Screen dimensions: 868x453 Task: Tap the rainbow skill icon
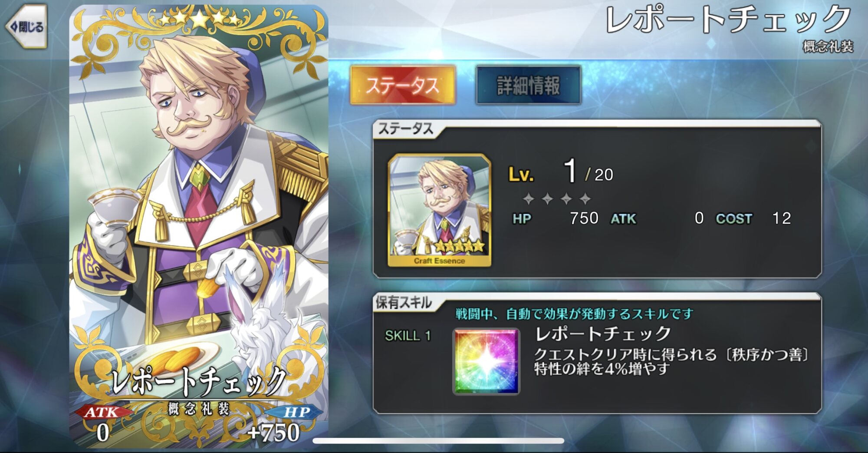coord(486,361)
